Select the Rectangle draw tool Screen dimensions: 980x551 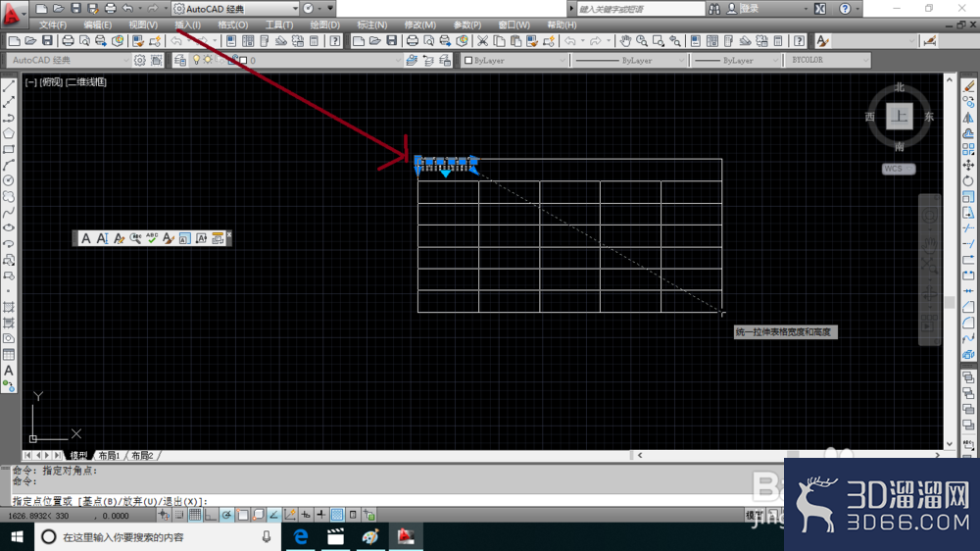coord(9,149)
